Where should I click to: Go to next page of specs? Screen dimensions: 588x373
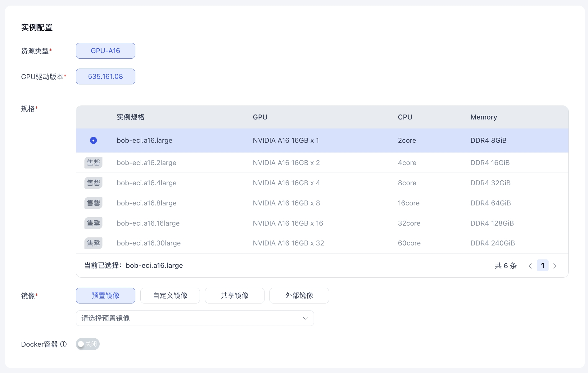554,266
